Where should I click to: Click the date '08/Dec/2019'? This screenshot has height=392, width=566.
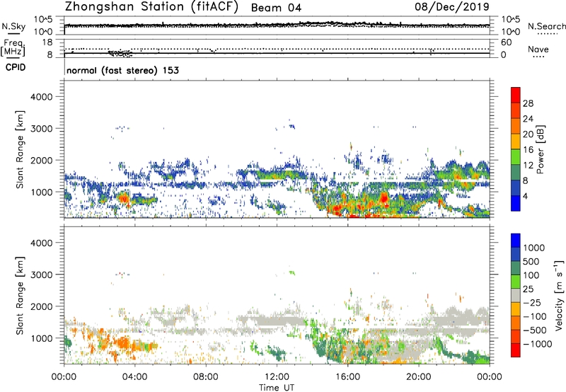452,6
